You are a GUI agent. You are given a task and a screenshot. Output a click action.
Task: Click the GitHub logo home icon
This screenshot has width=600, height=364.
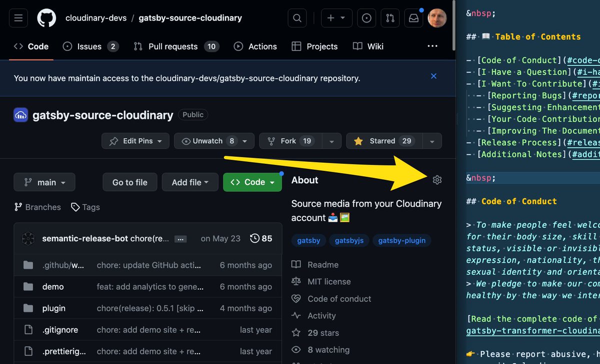click(x=46, y=18)
